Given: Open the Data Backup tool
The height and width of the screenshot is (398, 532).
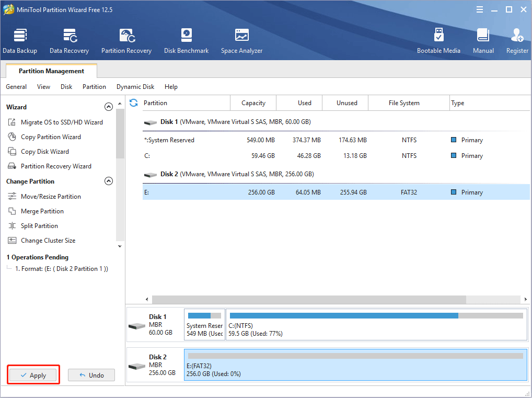Looking at the screenshot, I should coord(20,41).
